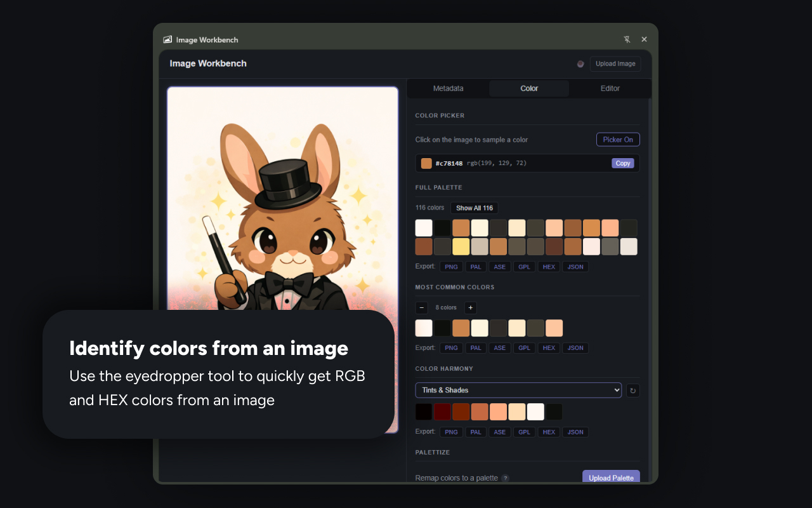Copy the sampled color #c78148
The height and width of the screenshot is (508, 812).
(622, 163)
